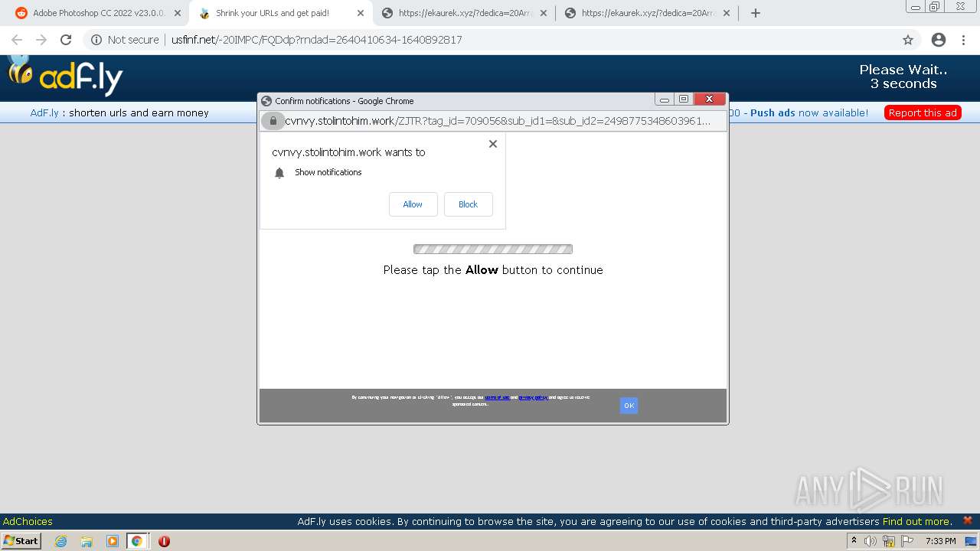Close the first ekaurek.xyz tab
980x551 pixels.
544,13
